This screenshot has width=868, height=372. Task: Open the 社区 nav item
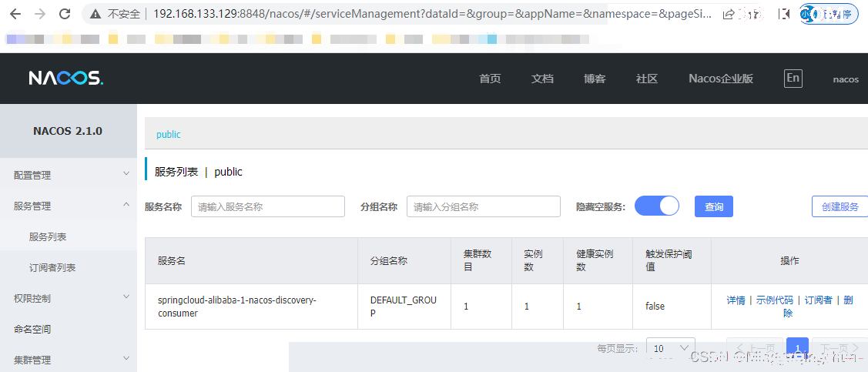coord(647,79)
